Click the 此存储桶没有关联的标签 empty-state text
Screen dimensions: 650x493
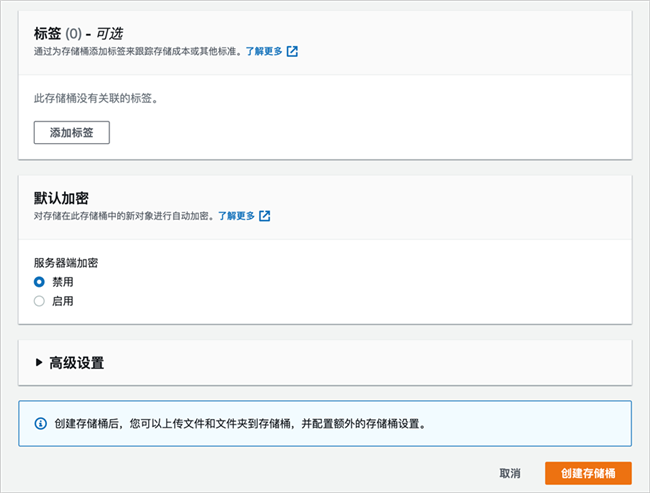point(96,99)
